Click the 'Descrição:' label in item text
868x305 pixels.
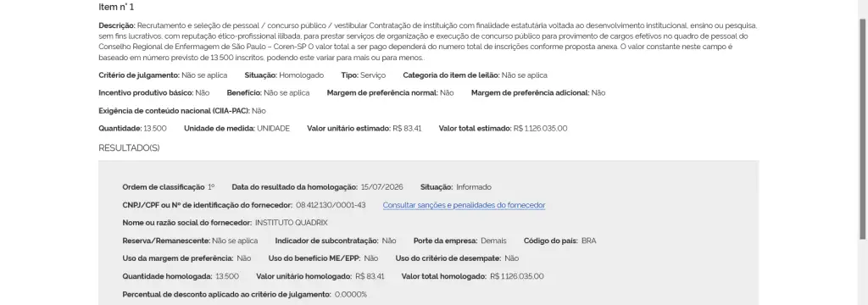(x=117, y=25)
